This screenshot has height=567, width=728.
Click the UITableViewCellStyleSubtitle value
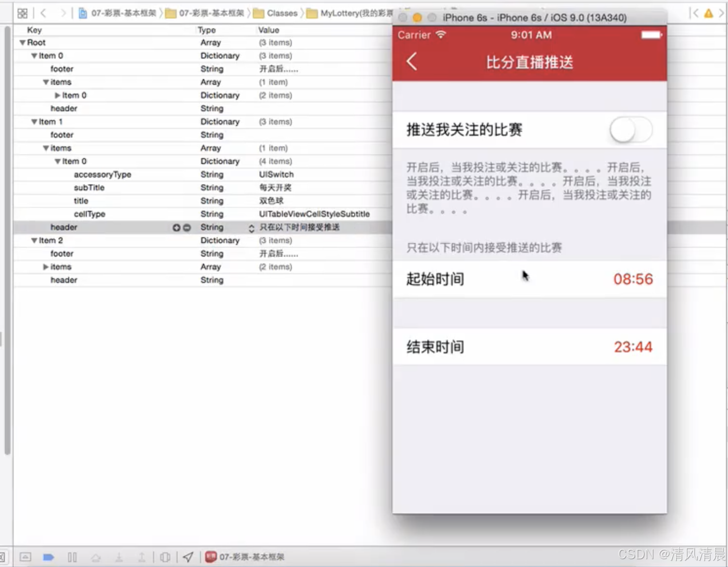pos(314,214)
